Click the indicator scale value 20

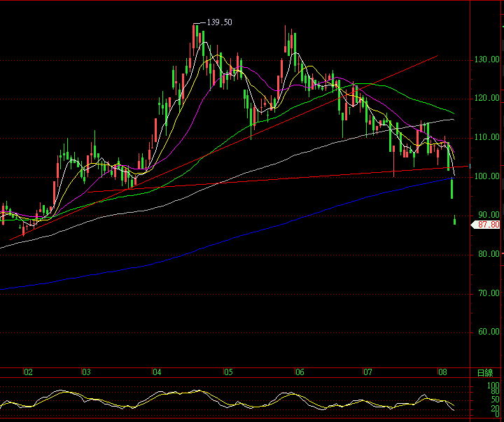tap(496, 409)
